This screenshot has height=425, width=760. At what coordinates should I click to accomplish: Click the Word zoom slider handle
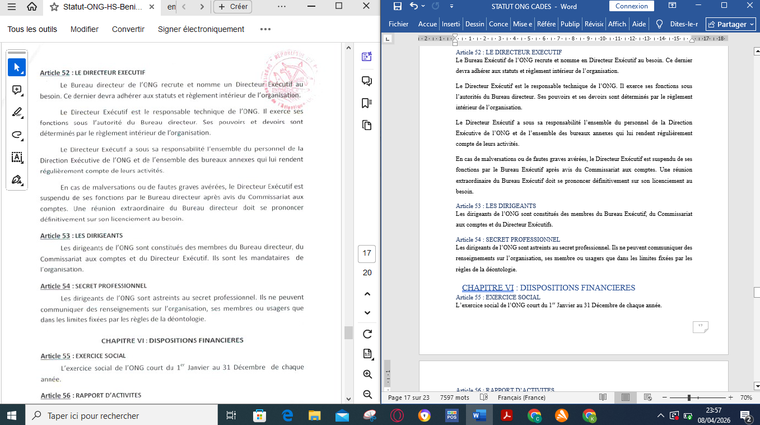[689, 397]
